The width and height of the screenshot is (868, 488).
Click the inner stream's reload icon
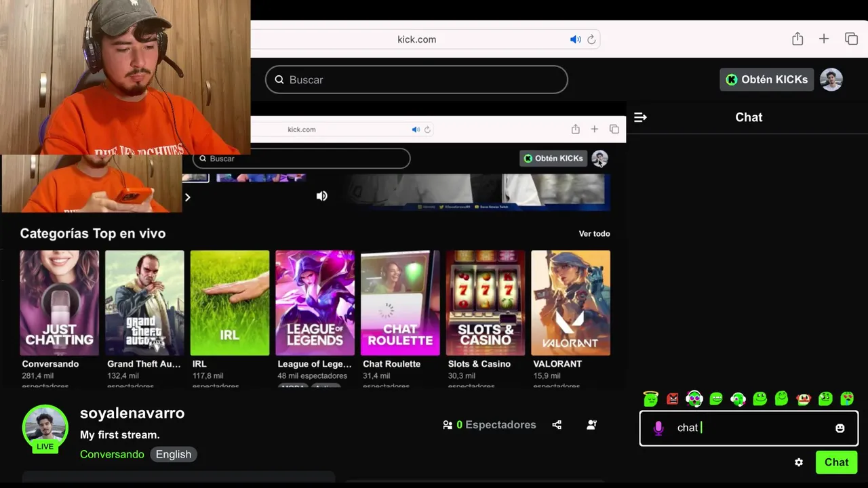427,129
